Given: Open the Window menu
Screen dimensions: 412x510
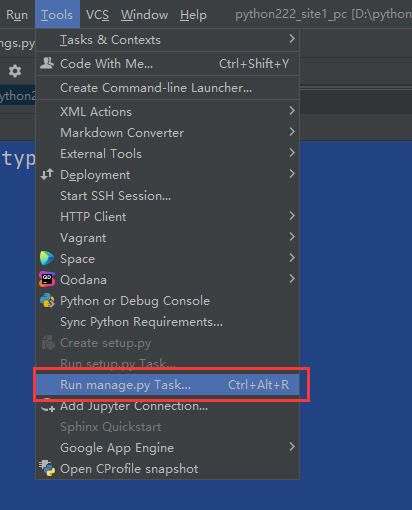Looking at the screenshot, I should 144,15.
